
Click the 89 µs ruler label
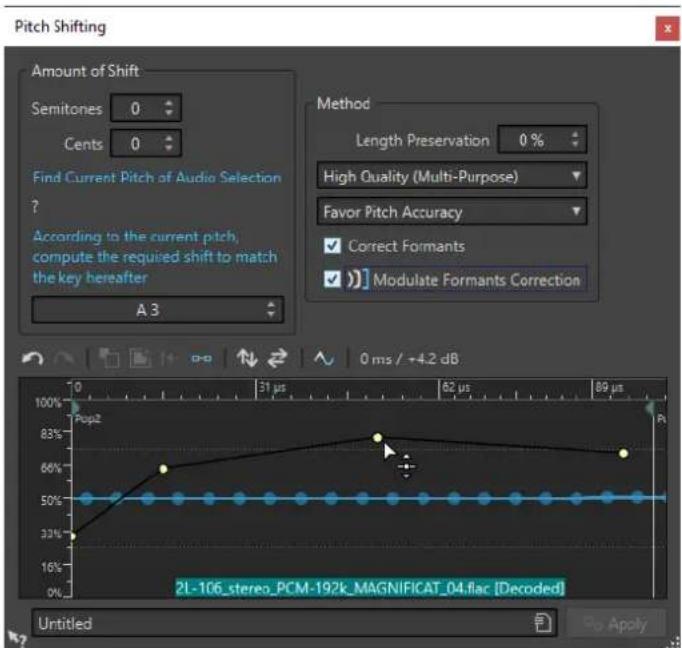click(609, 387)
